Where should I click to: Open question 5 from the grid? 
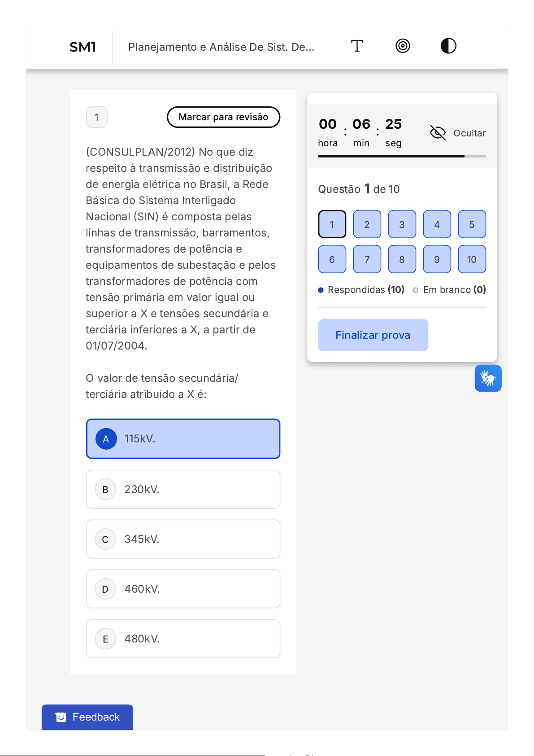(x=472, y=224)
